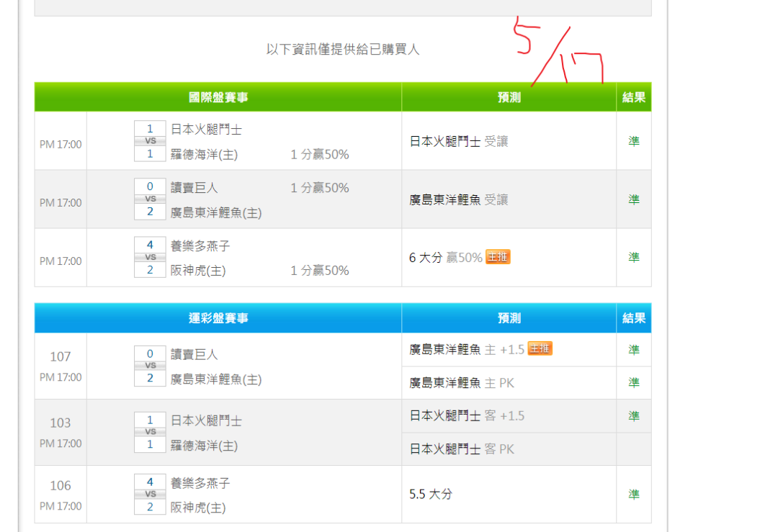Click the 準 result for 日本火腿鬥士 受讓
Image resolution: width=778 pixels, height=532 pixels.
(x=634, y=141)
